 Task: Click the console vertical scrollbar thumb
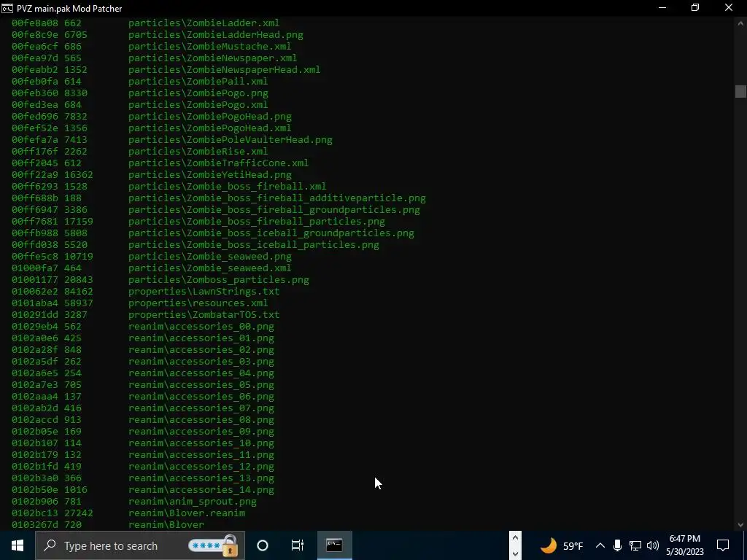[x=740, y=91]
